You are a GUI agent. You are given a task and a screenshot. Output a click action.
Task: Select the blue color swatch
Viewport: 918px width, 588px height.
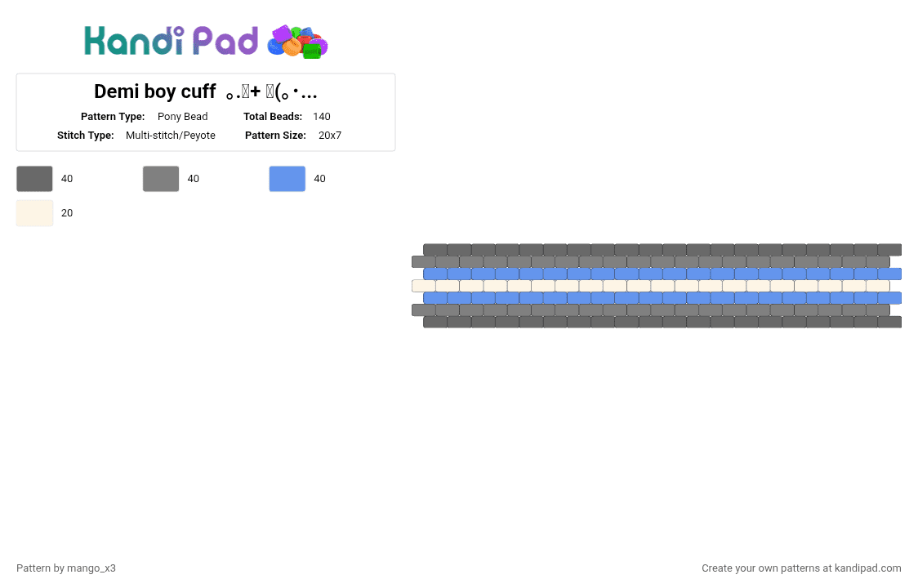287,179
